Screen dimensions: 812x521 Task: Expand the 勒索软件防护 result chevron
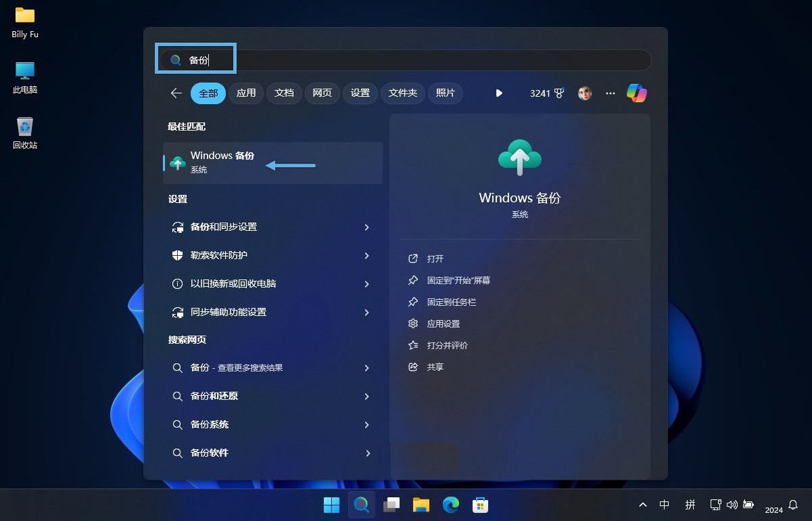366,256
